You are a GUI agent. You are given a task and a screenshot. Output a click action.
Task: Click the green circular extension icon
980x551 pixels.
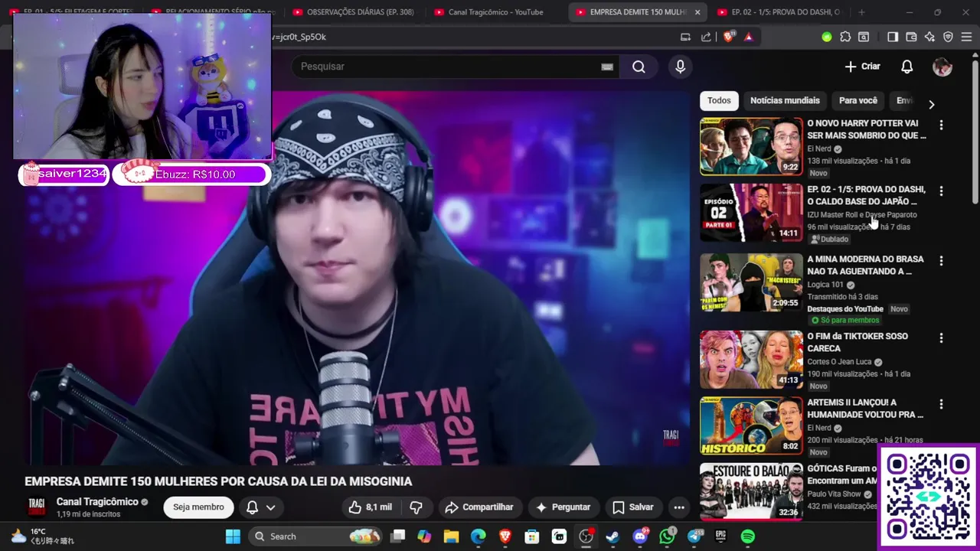click(x=827, y=37)
